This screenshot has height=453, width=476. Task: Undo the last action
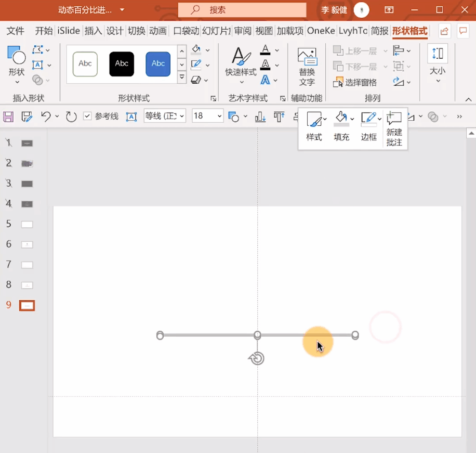[46, 117]
